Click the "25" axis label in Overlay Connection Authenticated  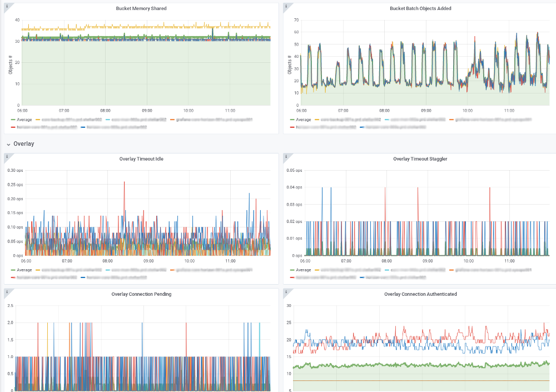[x=289, y=322]
